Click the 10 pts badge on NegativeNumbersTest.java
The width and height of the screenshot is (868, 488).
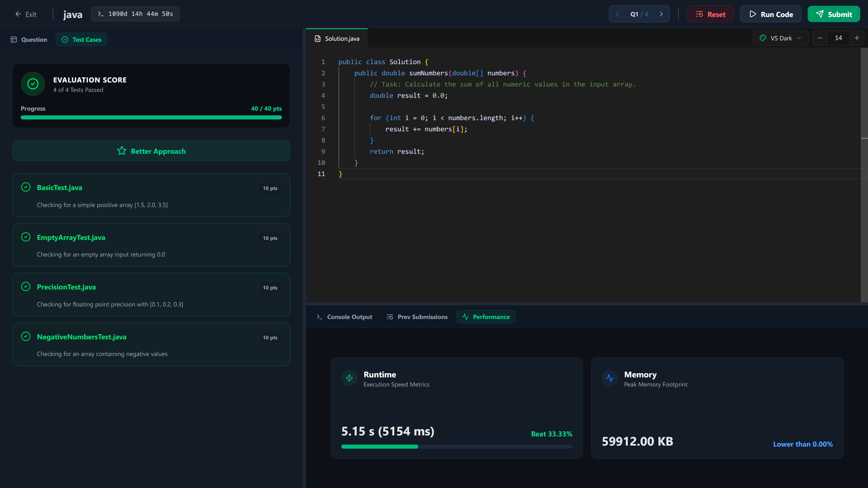270,338
